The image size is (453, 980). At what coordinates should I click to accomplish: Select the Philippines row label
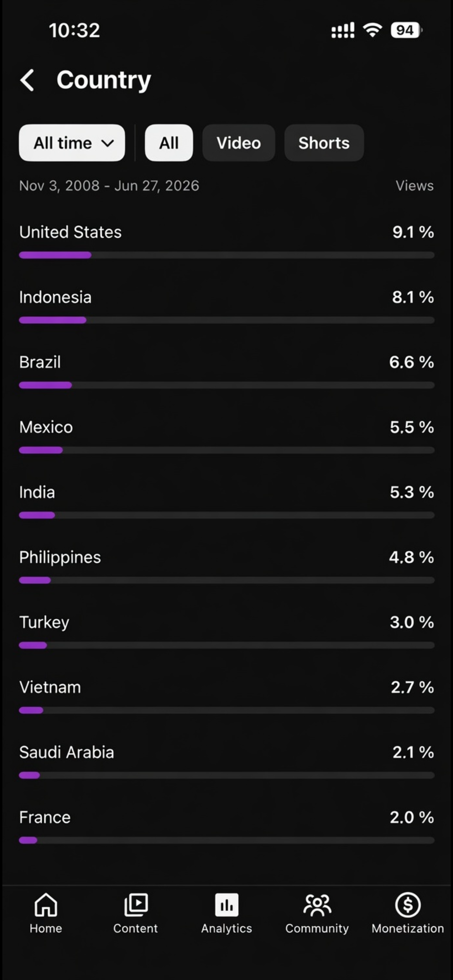coord(60,558)
